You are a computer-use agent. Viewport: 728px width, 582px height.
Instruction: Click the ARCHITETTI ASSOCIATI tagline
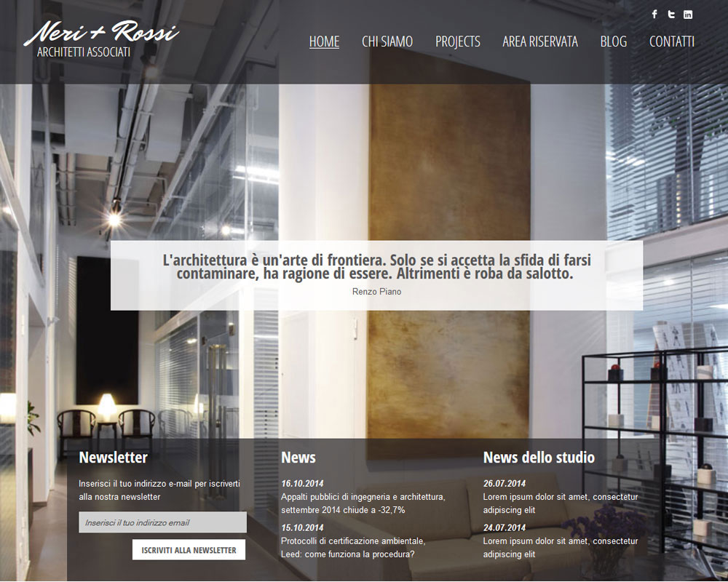[x=84, y=52]
